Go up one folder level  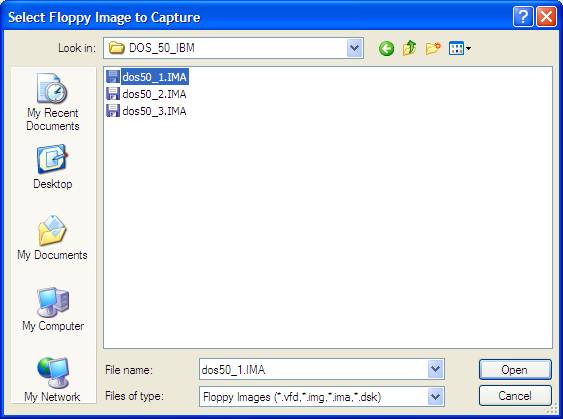click(409, 48)
